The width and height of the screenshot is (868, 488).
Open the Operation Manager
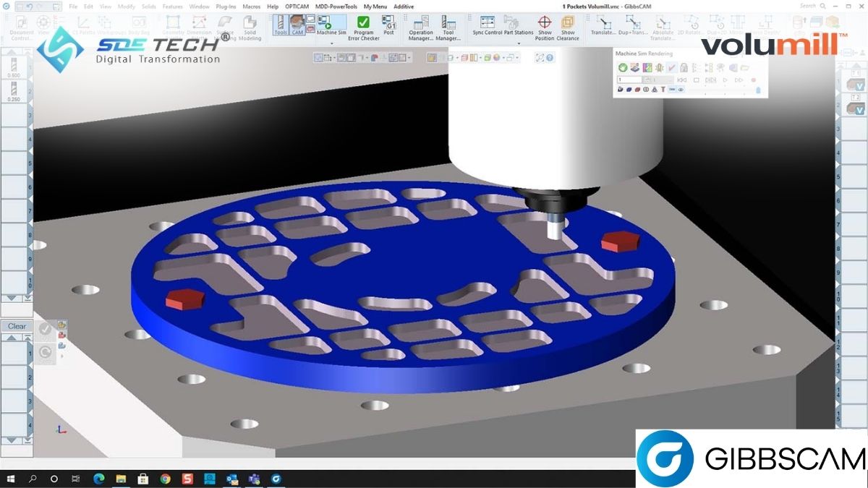tap(421, 27)
